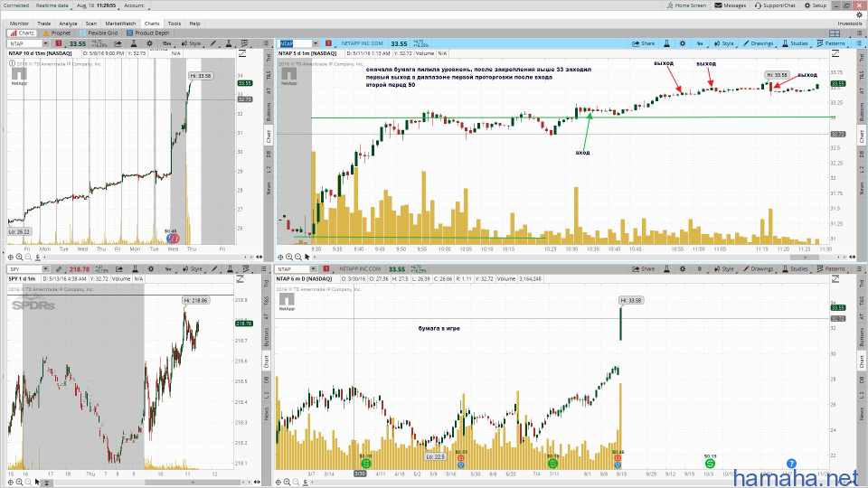Open Support/Chat
The height and width of the screenshot is (488, 868).
(775, 5)
